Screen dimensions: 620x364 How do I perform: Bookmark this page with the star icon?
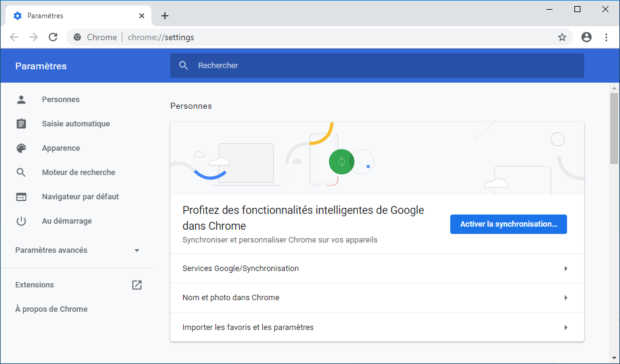tap(562, 37)
